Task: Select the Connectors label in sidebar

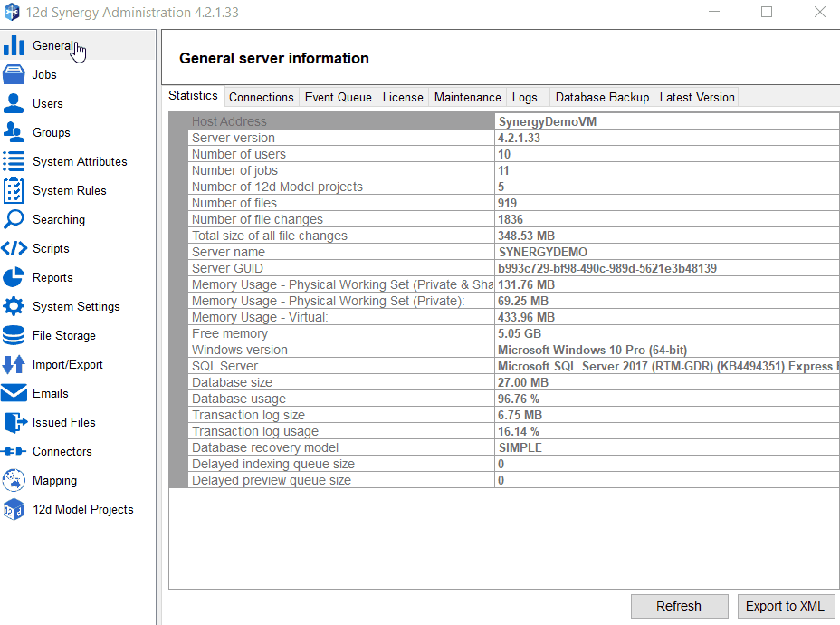Action: 62,451
